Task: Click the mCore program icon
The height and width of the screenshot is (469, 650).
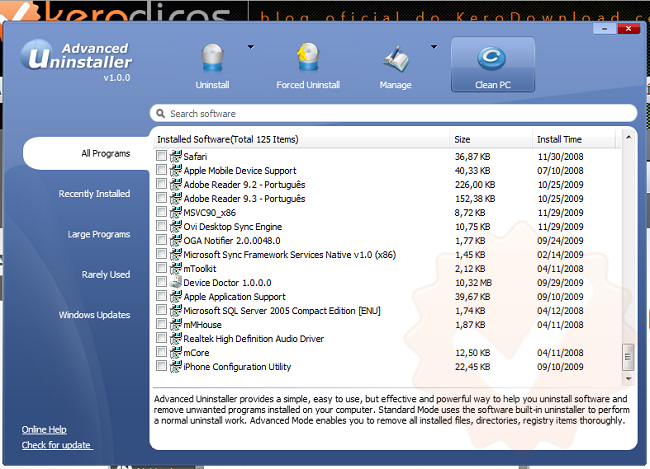Action: coord(175,352)
